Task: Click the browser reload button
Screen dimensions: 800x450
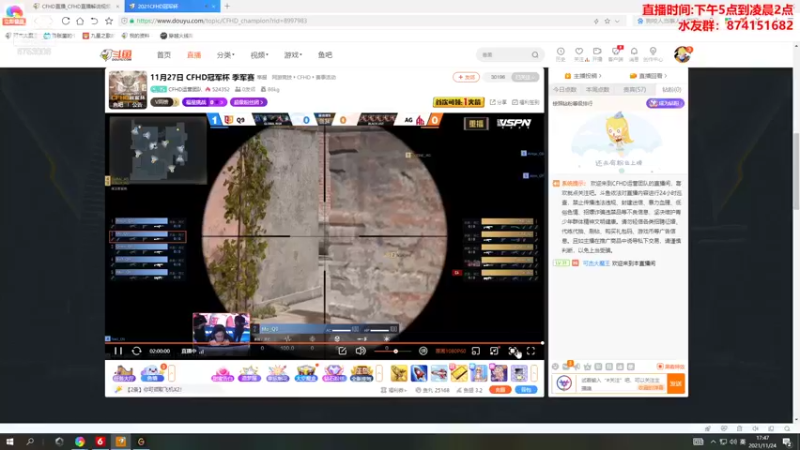Action: (x=65, y=21)
